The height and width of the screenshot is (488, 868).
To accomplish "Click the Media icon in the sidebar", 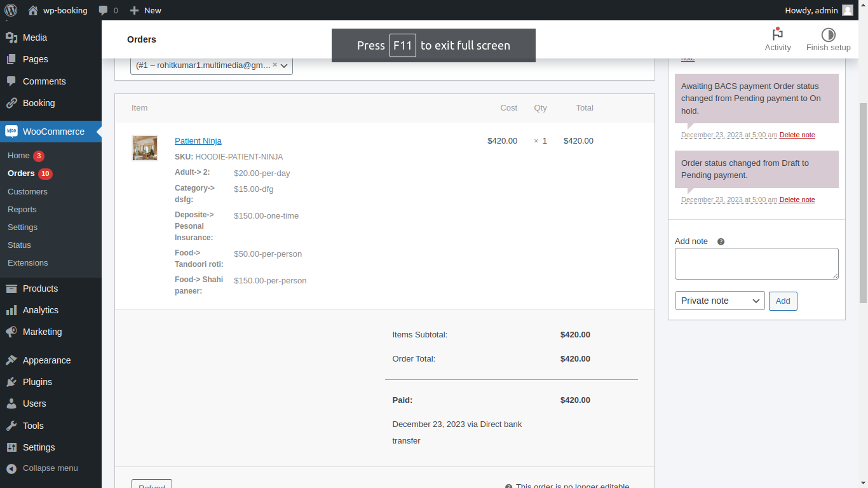I will (x=11, y=37).
